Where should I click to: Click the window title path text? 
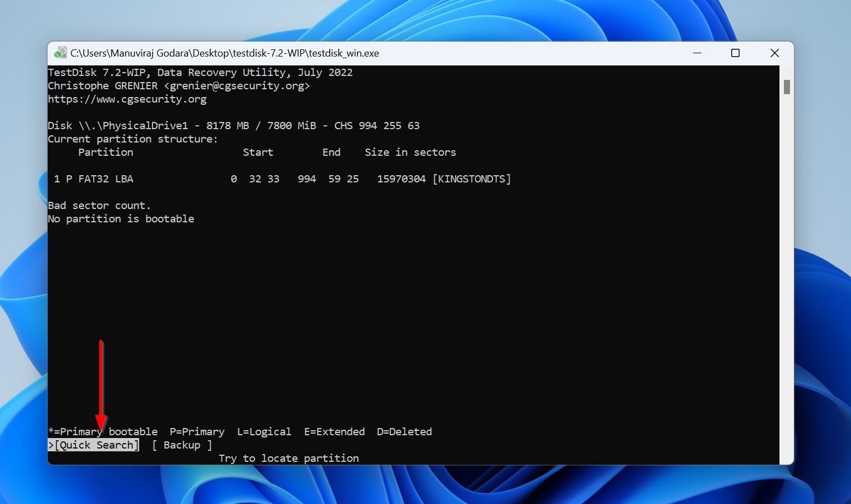[x=225, y=53]
